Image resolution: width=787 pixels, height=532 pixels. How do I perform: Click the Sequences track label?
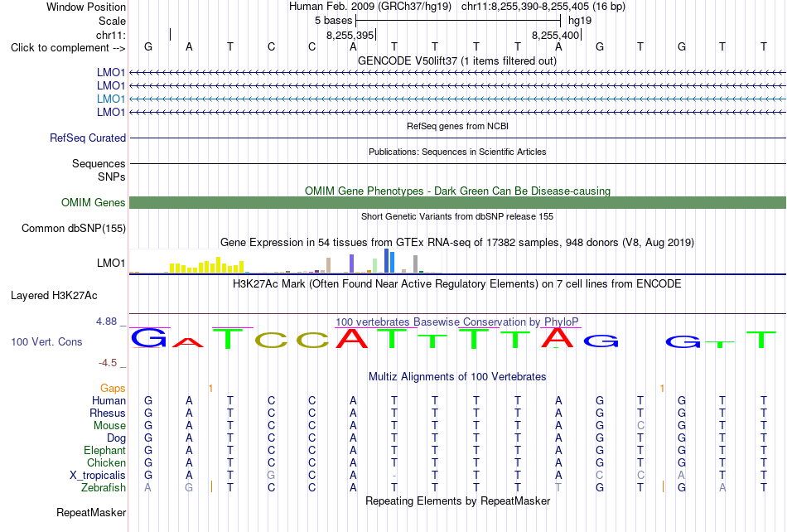point(99,163)
